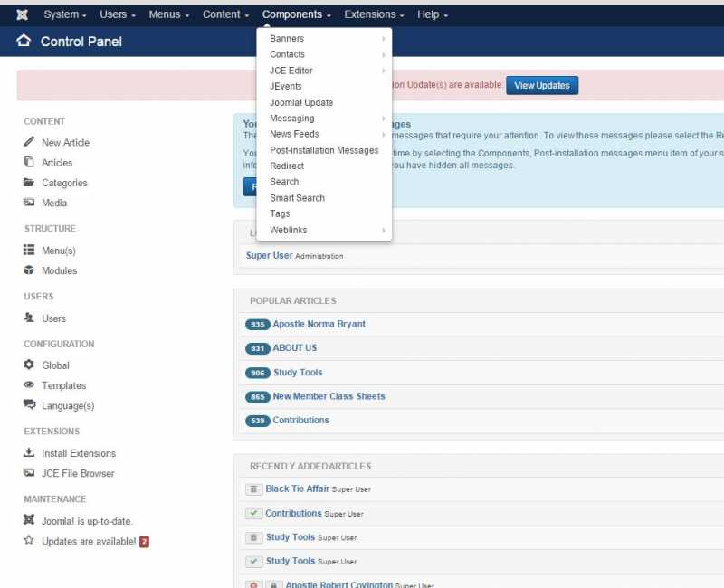Collapse the Components dropdown menu
The width and height of the screenshot is (724, 588).
[296, 14]
